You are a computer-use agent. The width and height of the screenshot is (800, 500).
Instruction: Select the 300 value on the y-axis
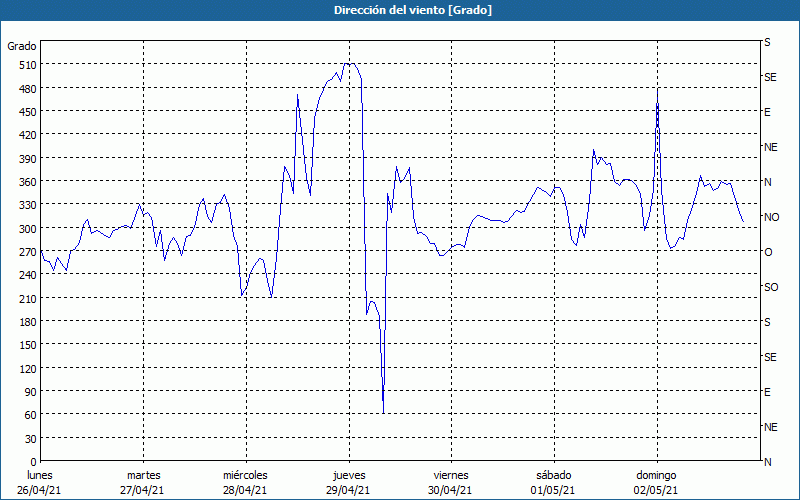(x=28, y=228)
